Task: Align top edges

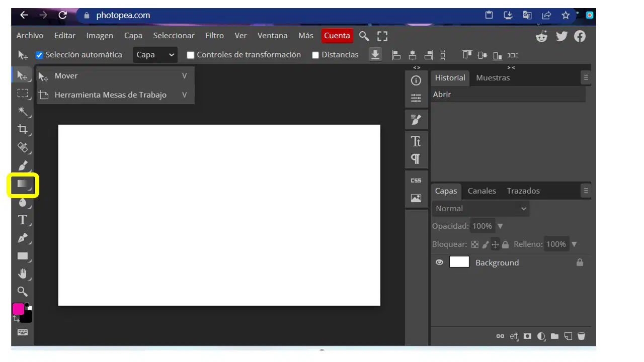Action: click(x=467, y=55)
